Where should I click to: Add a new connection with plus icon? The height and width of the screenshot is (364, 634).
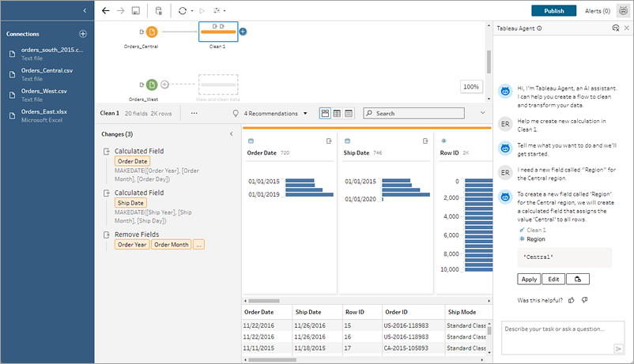click(83, 34)
